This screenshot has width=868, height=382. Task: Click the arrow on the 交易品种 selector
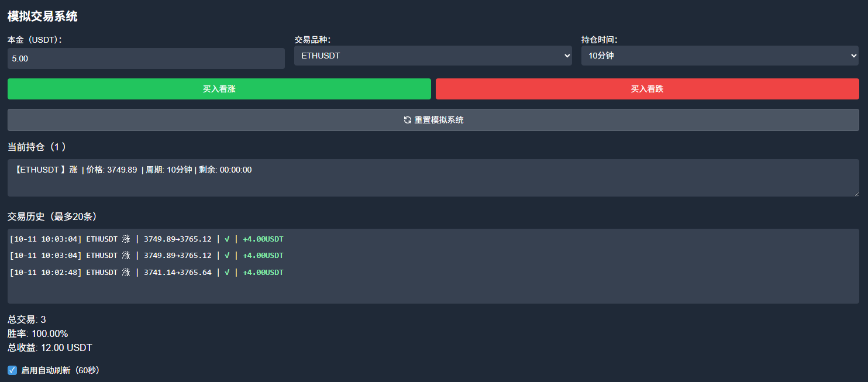[566, 56]
